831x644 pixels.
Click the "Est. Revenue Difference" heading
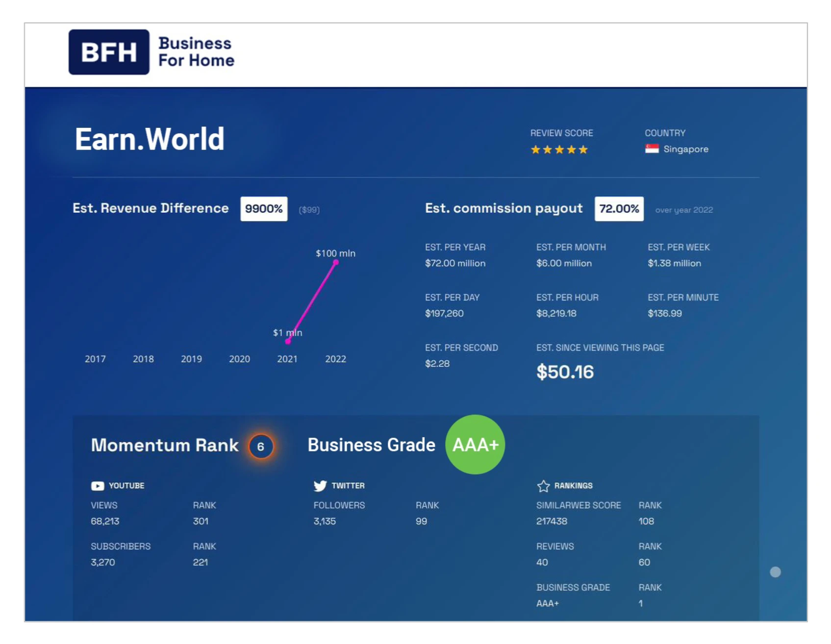click(x=151, y=208)
